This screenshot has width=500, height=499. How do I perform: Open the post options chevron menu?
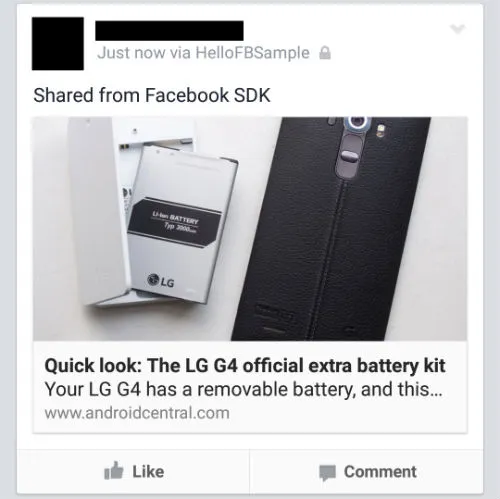pyautogui.click(x=457, y=29)
